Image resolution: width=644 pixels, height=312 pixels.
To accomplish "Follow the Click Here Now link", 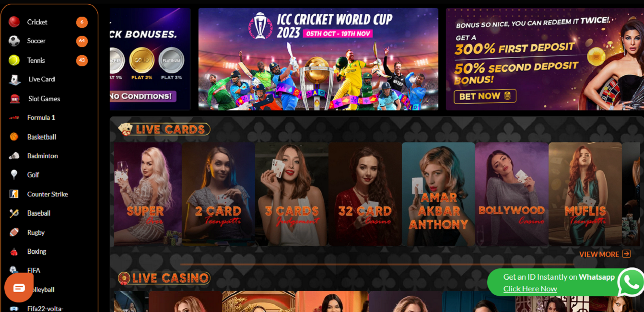I will tap(530, 289).
